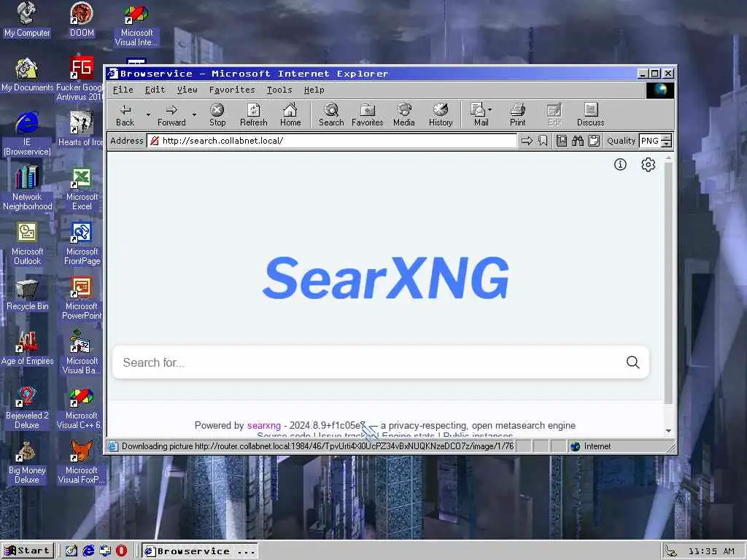This screenshot has height=560, width=747.
Task: Print the page using the Print icon
Action: [x=517, y=115]
